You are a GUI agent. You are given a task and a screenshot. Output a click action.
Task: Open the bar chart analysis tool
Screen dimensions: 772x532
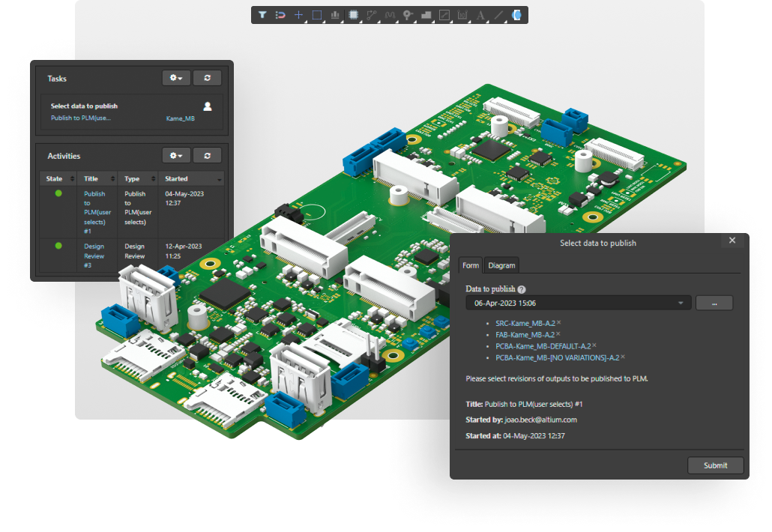(x=335, y=15)
